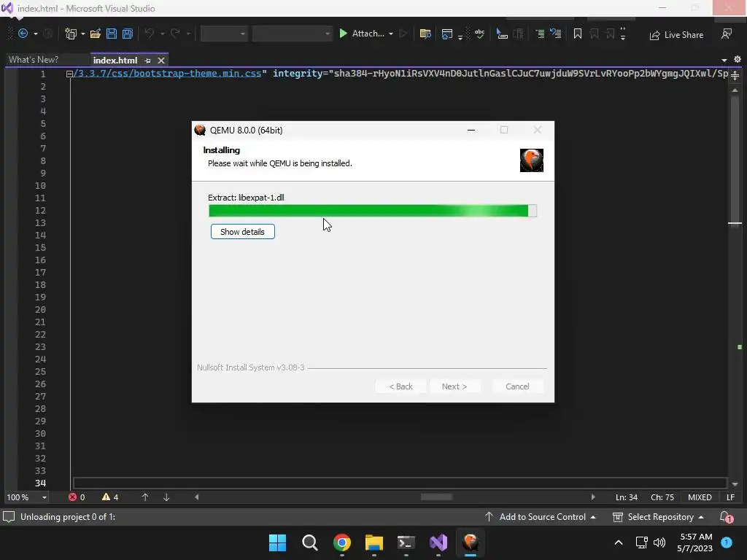
Task: Toggle a bookmark on current line
Action: coord(578,34)
